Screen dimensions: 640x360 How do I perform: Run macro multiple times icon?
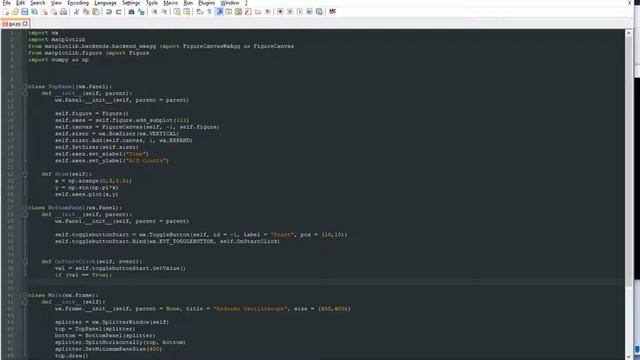click(309, 12)
